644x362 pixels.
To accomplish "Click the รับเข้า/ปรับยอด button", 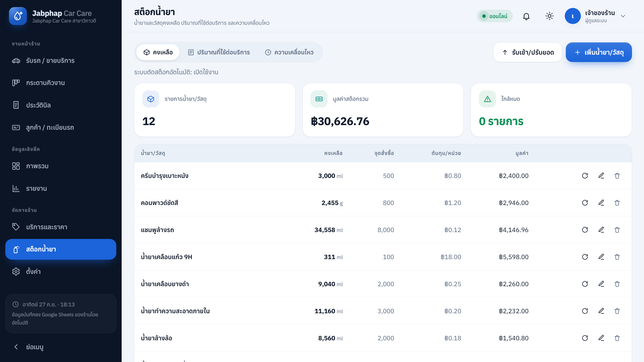I will tap(528, 52).
